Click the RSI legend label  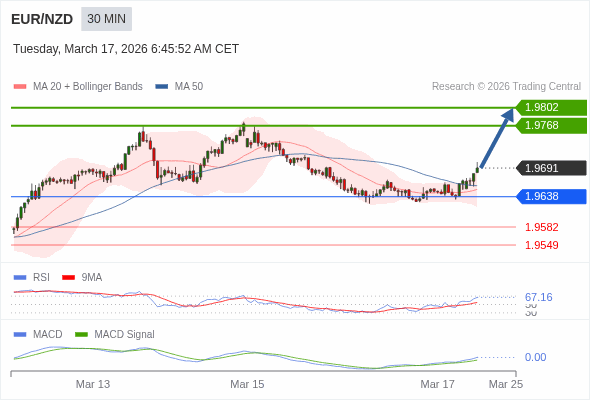tap(41, 278)
